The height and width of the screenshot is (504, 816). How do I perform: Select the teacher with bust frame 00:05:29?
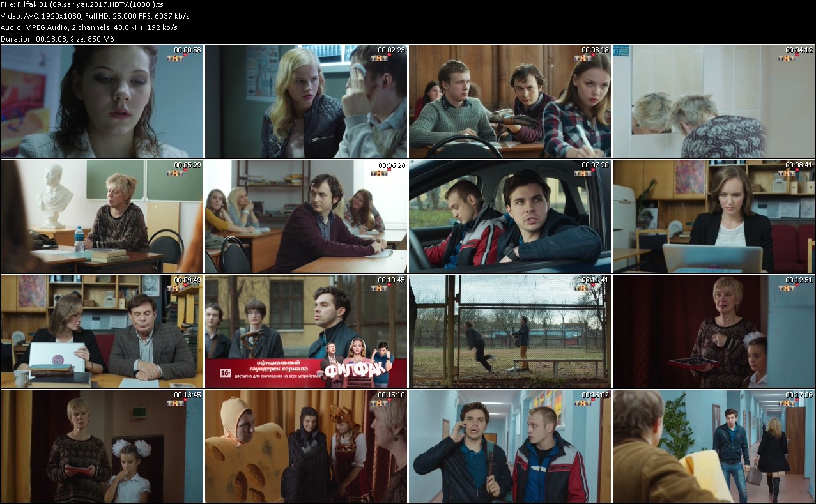click(102, 216)
